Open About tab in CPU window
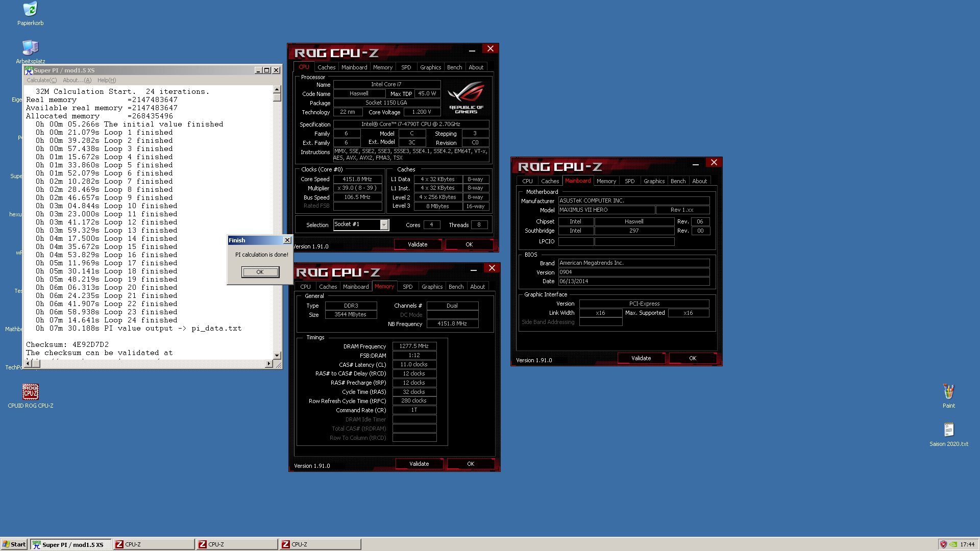 point(476,67)
